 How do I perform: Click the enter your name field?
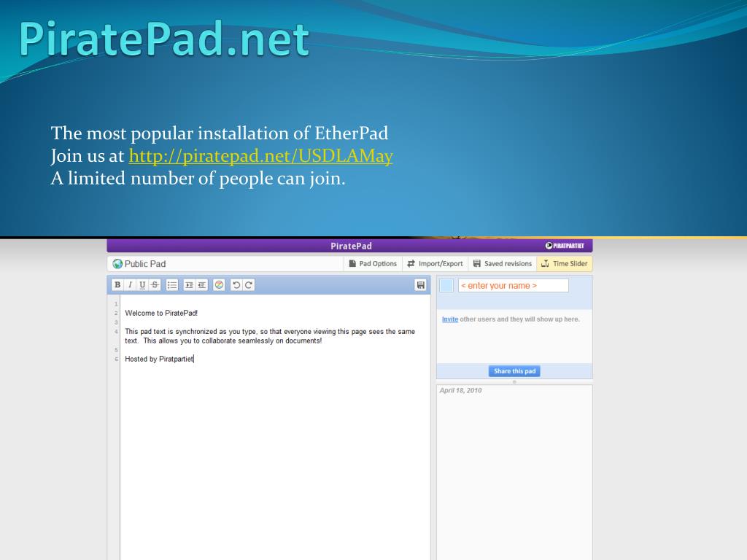[513, 285]
